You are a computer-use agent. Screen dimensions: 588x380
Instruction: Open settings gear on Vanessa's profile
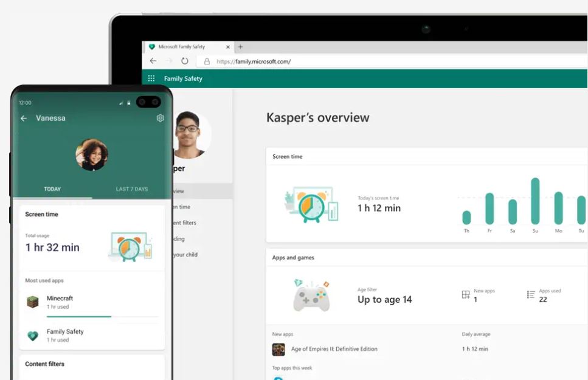[161, 119]
